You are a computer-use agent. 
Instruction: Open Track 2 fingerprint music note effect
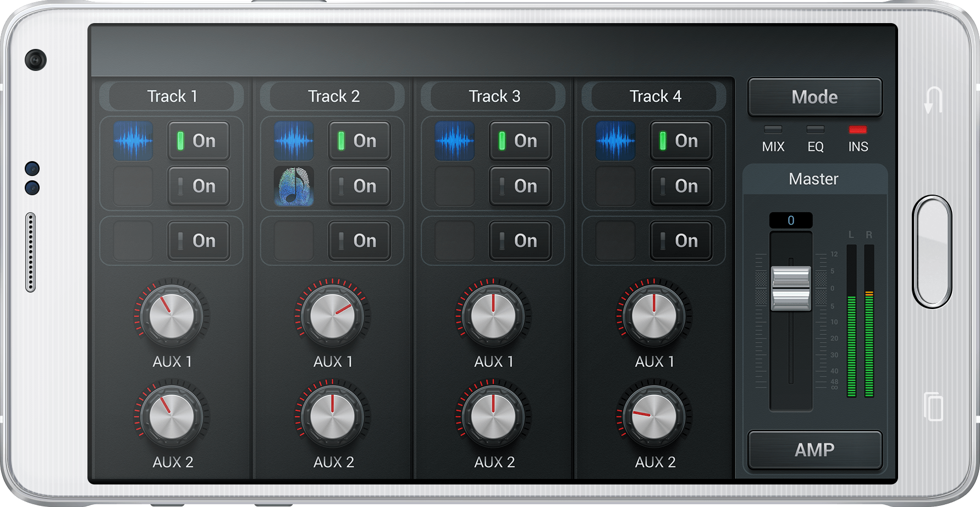click(294, 186)
